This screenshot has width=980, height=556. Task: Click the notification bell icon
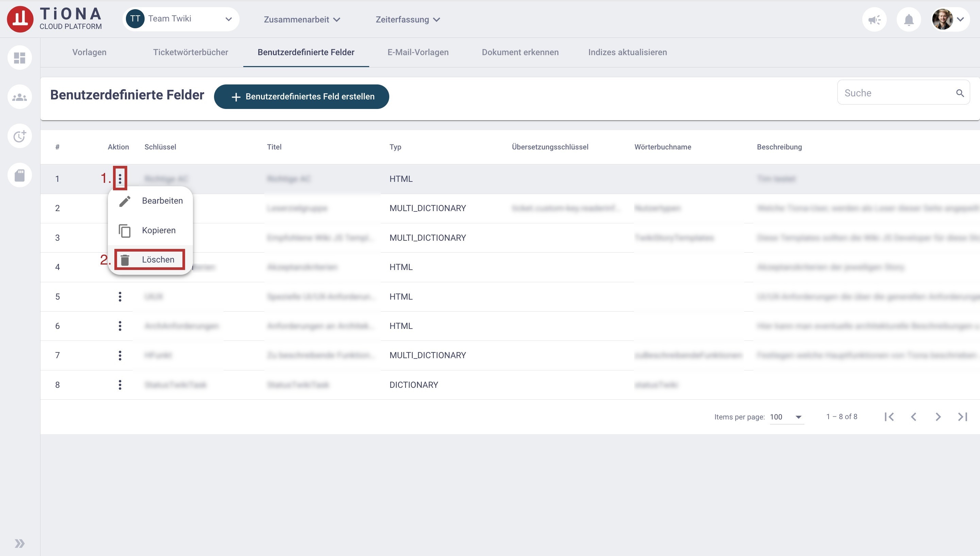point(909,19)
